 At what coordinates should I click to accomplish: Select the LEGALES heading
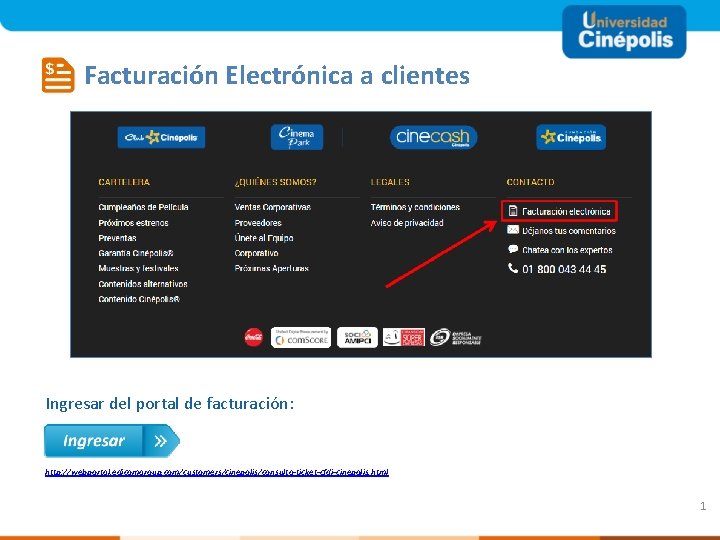(x=390, y=182)
